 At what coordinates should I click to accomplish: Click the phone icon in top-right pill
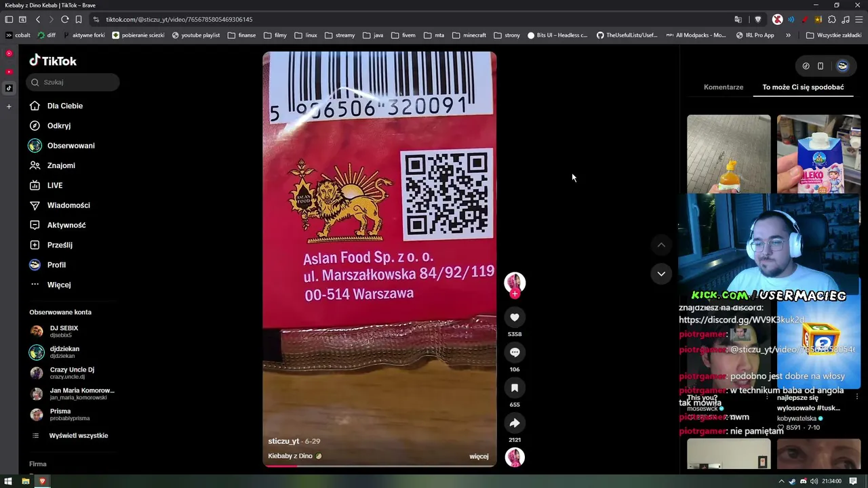[x=821, y=66]
